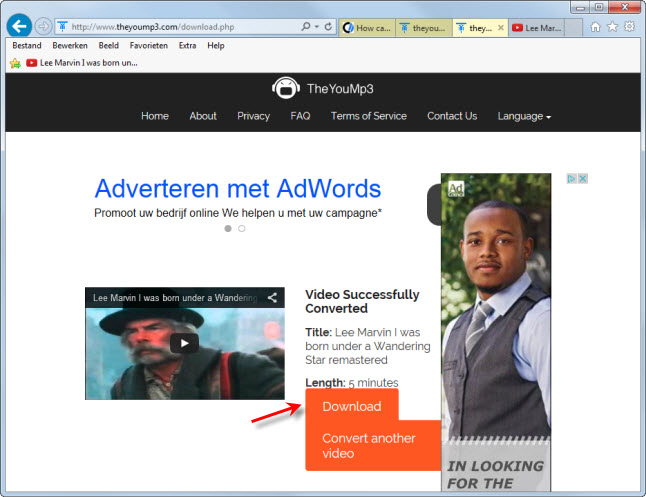Play the Lee Marvin video
The height and width of the screenshot is (497, 646).
click(184, 343)
